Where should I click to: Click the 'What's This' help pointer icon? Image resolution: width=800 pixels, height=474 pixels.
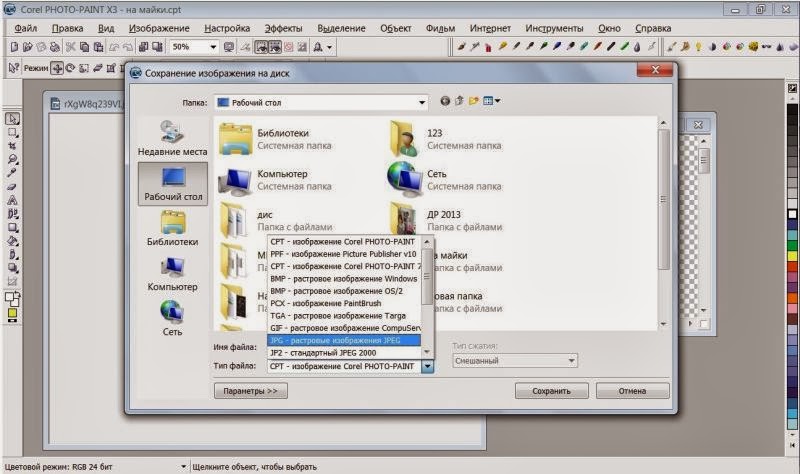point(14,68)
